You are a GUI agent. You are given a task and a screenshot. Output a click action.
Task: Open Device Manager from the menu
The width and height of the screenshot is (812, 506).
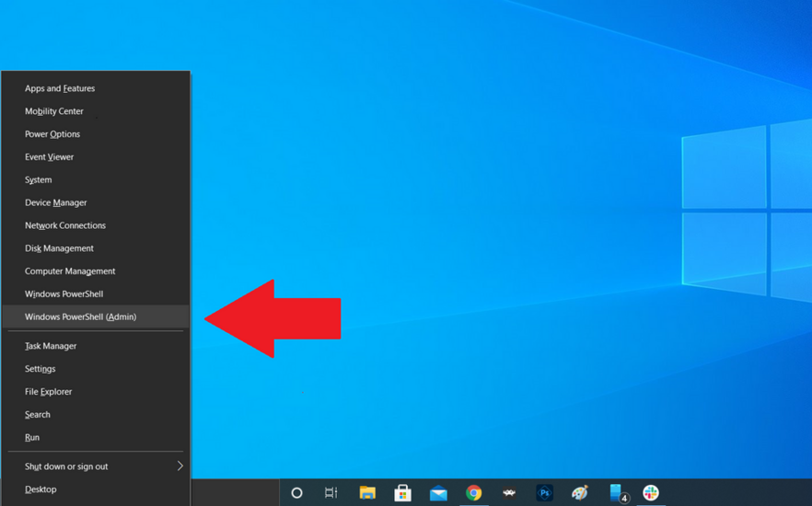56,202
